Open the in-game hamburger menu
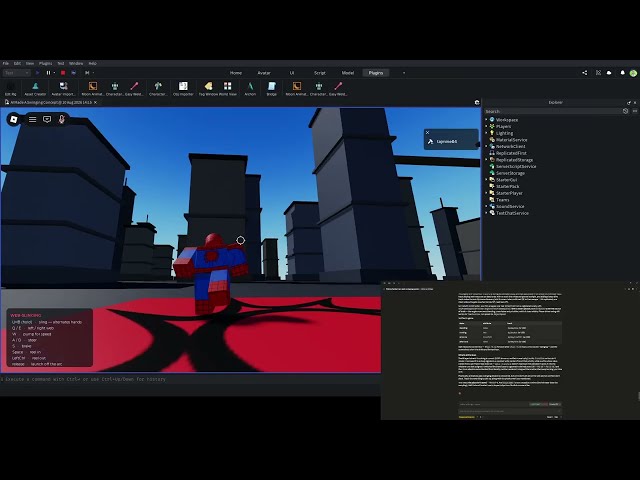The image size is (640, 480). point(32,119)
